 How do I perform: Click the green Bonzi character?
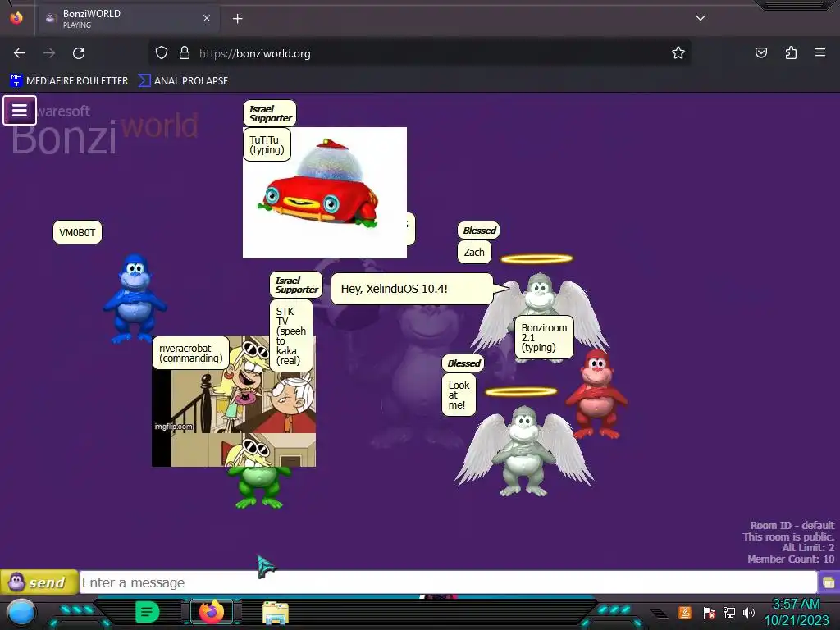[x=259, y=487]
